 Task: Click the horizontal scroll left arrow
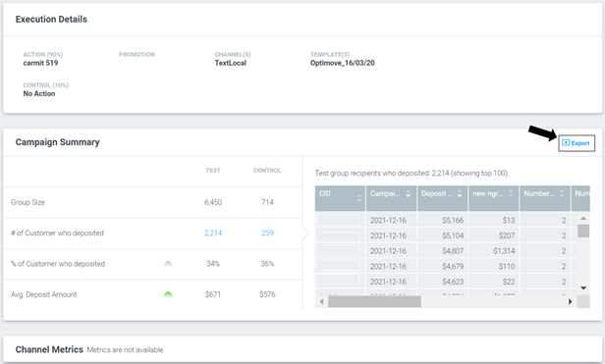(x=322, y=301)
